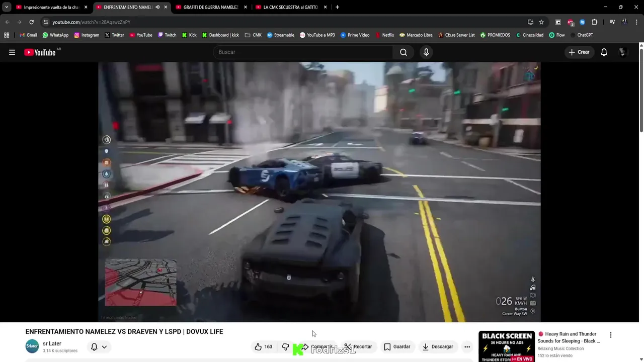The width and height of the screenshot is (644, 362).
Task: Dislike the video
Action: tap(285, 346)
